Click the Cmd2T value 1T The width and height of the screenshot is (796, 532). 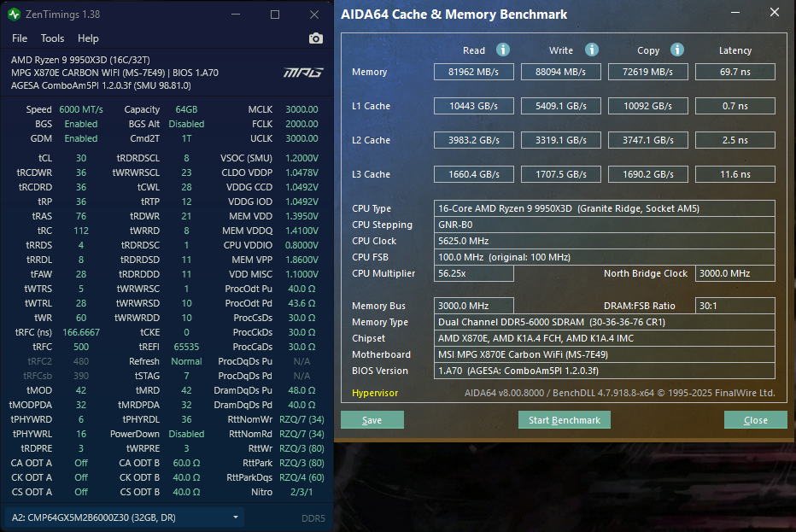(x=186, y=138)
